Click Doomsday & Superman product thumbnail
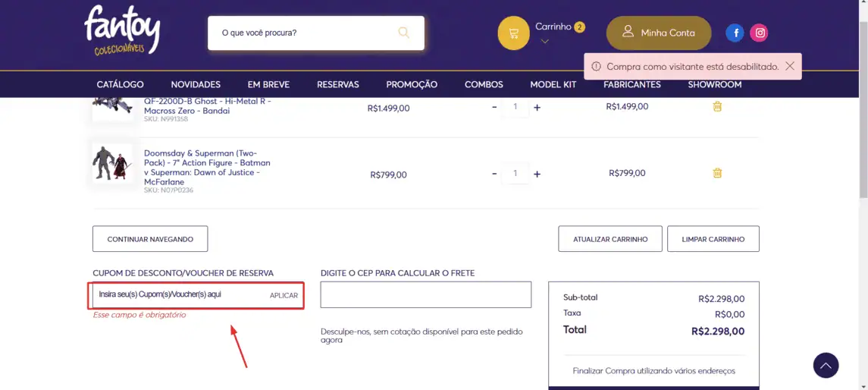This screenshot has height=390, width=868. click(x=113, y=164)
